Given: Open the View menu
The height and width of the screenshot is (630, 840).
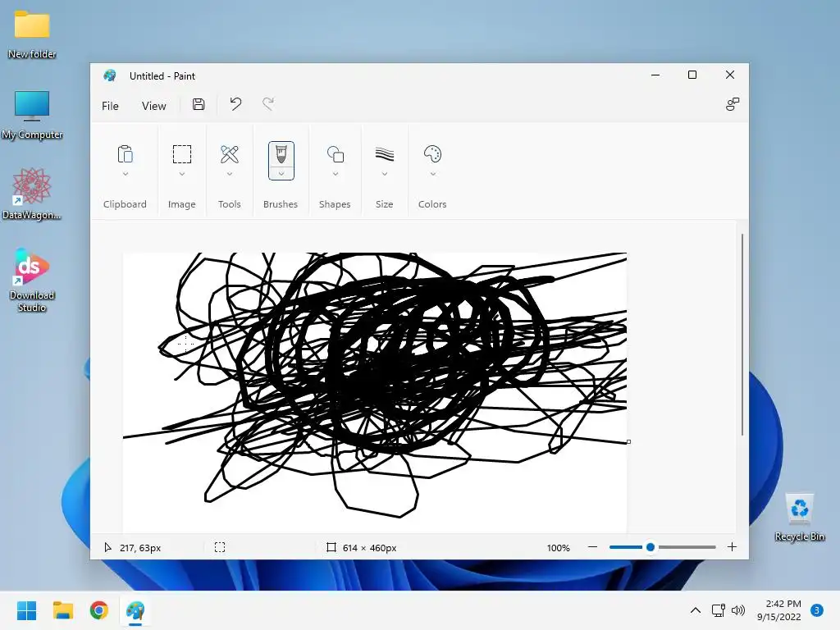Looking at the screenshot, I should point(153,106).
